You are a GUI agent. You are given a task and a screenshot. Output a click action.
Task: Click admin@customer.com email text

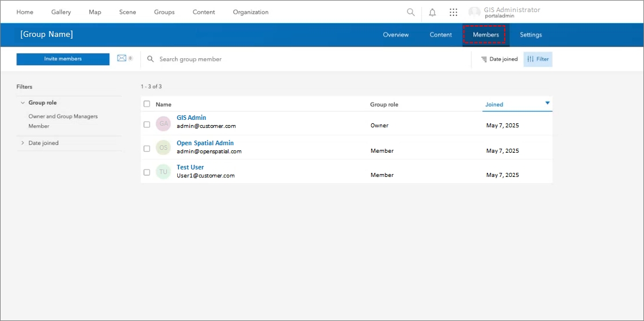tap(206, 126)
